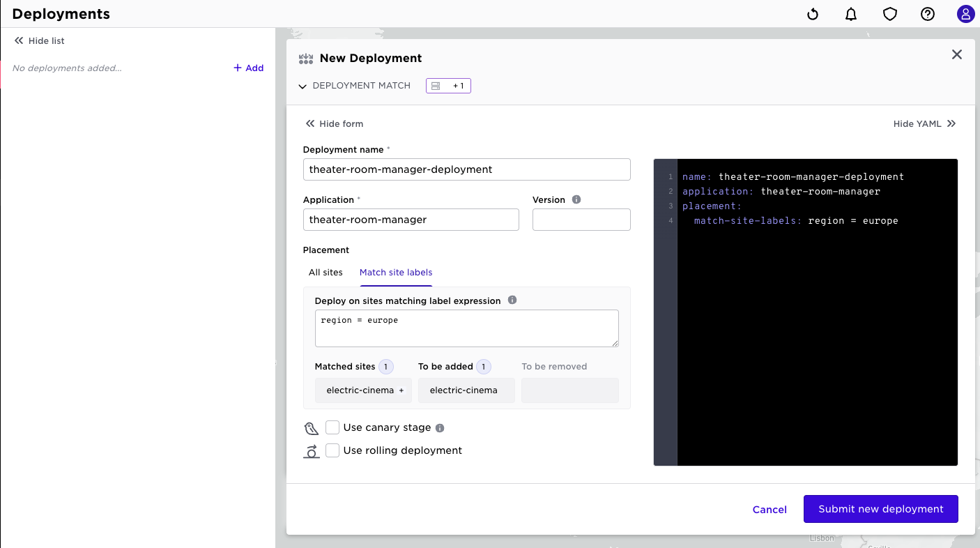This screenshot has height=548, width=980.
Task: Click the label expression text area
Action: (466, 328)
